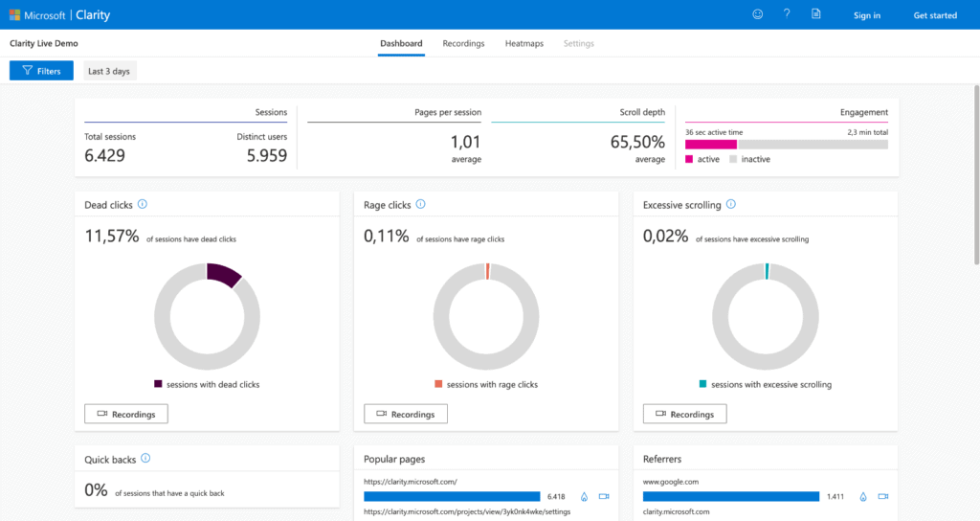Show Quick backs info icon

click(145, 458)
